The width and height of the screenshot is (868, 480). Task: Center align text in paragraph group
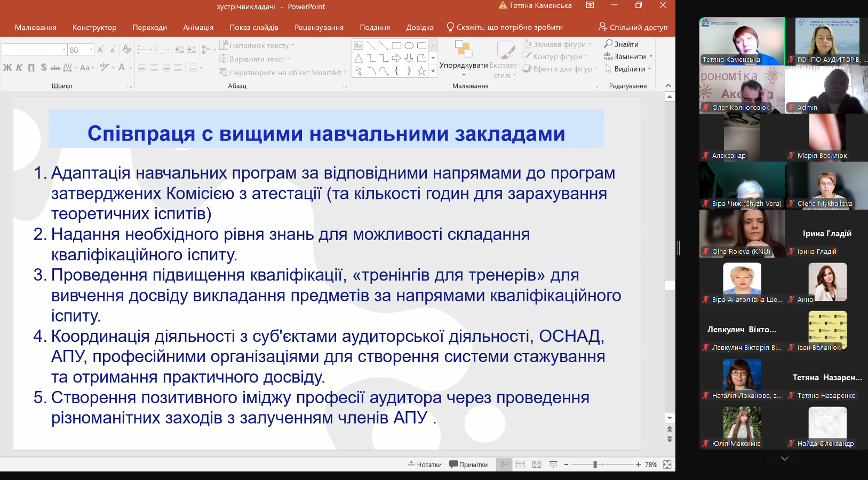coord(154,68)
